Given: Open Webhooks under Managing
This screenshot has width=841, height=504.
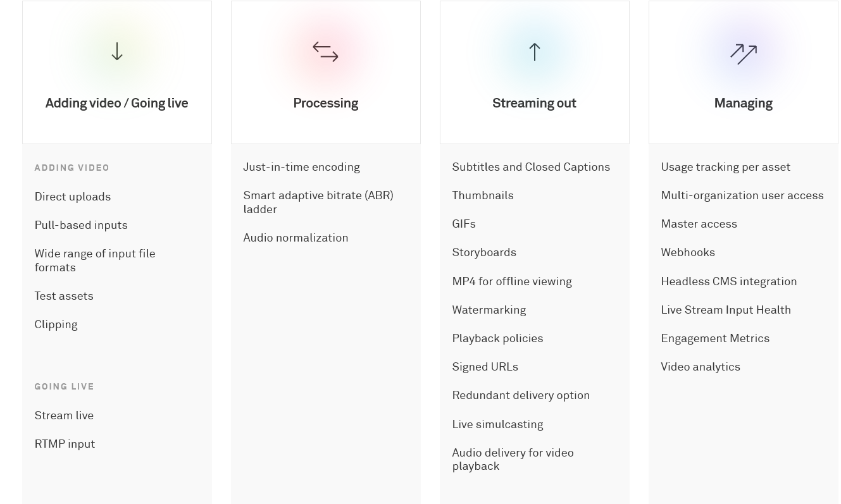Looking at the screenshot, I should click(688, 252).
